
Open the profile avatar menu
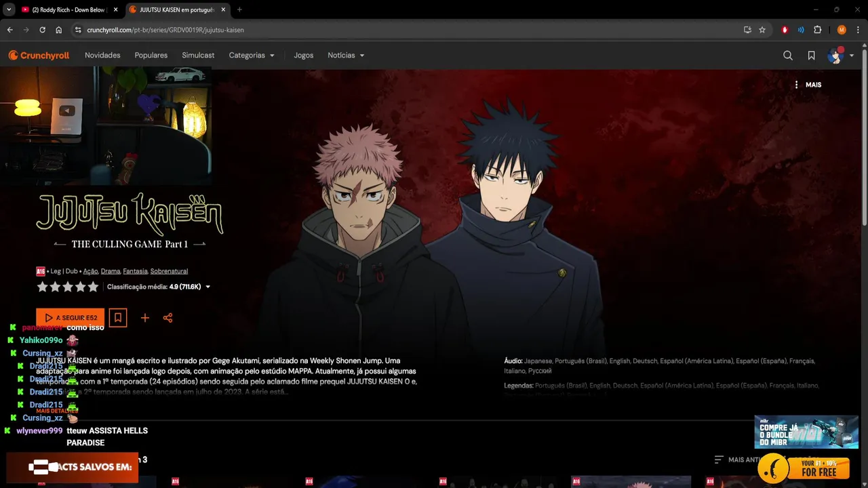click(x=835, y=56)
